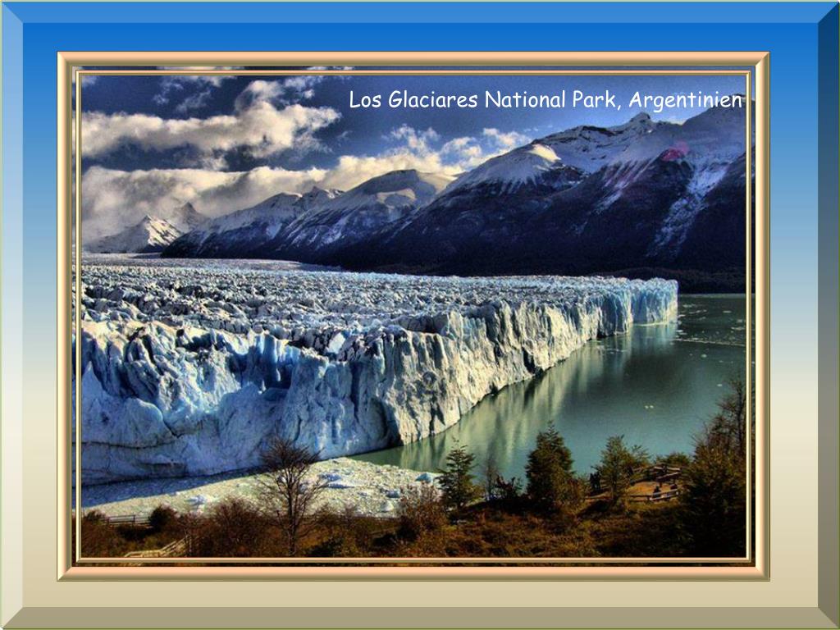Click the 'Los Glaciares National Park, Argentinien' caption
840x630 pixels.
pos(546,100)
